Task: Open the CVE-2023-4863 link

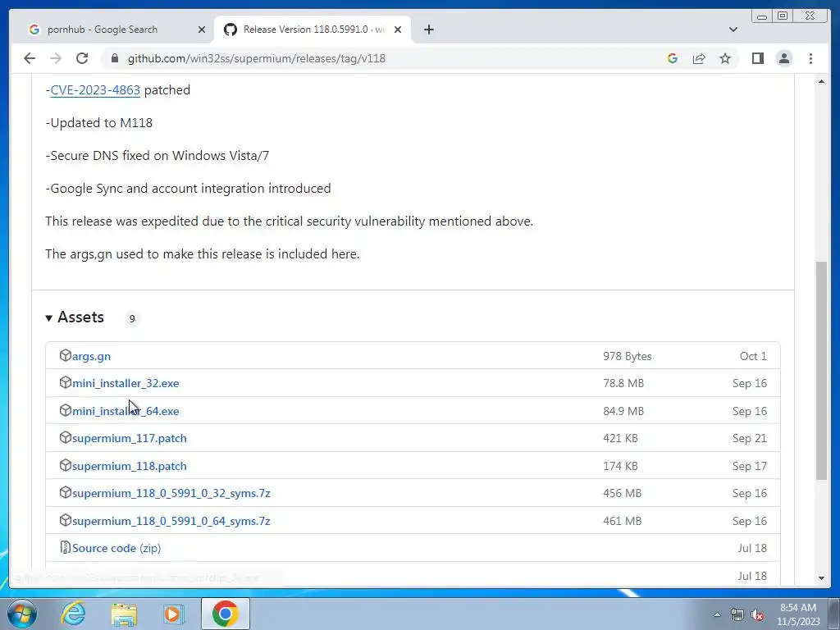Action: pyautogui.click(x=95, y=90)
